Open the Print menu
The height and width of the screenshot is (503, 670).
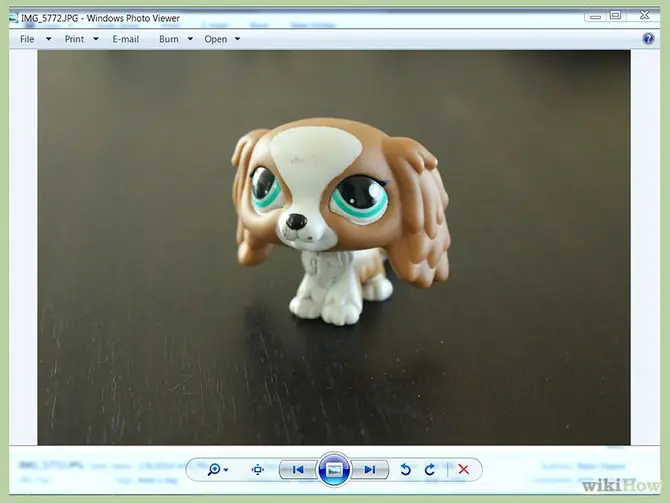point(74,39)
